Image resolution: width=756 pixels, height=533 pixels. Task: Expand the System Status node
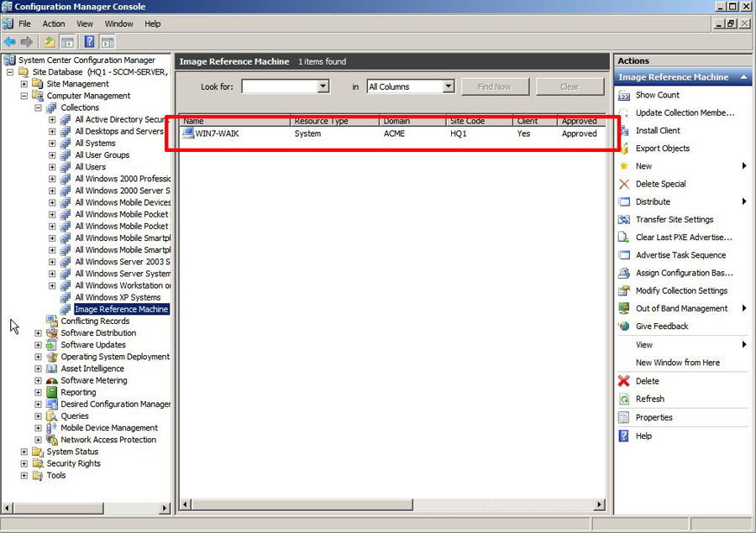(x=24, y=452)
